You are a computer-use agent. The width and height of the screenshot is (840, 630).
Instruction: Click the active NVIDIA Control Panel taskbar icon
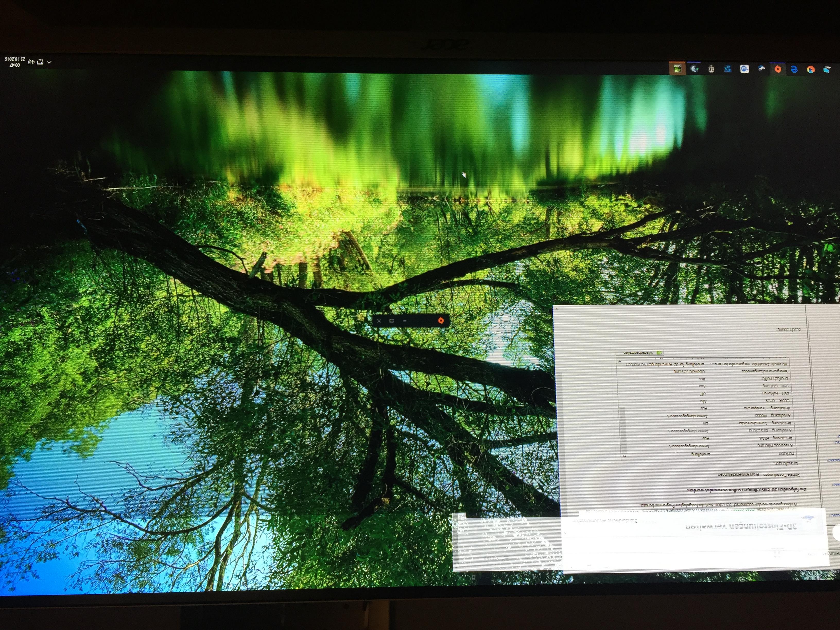pos(677,69)
